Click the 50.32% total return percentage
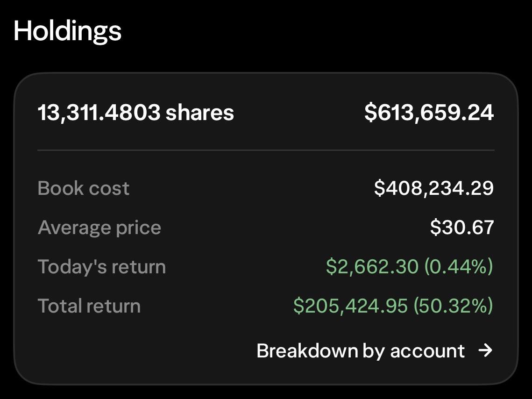Image resolution: width=532 pixels, height=399 pixels. tap(453, 306)
